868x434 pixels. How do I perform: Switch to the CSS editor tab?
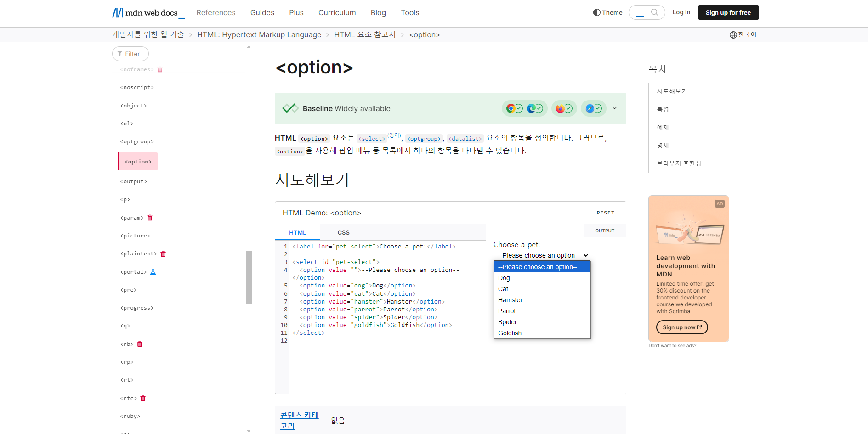coord(343,232)
